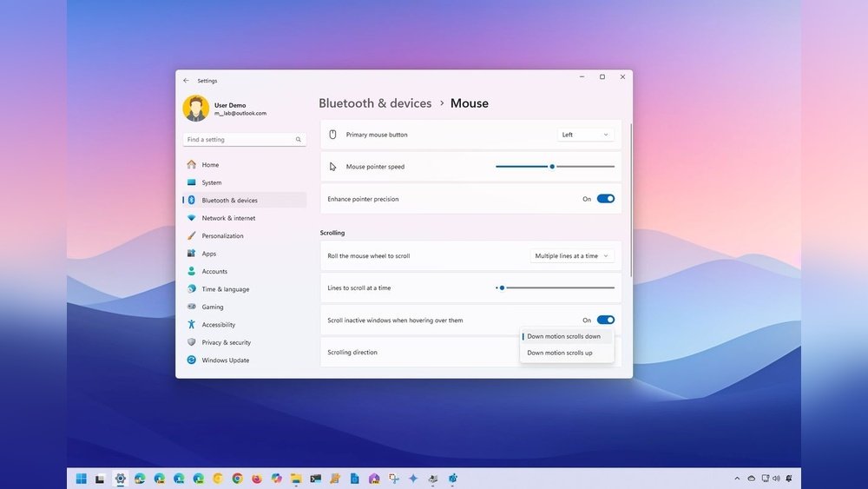Click the search icon in Find a setting
868x489 pixels.
tap(298, 140)
